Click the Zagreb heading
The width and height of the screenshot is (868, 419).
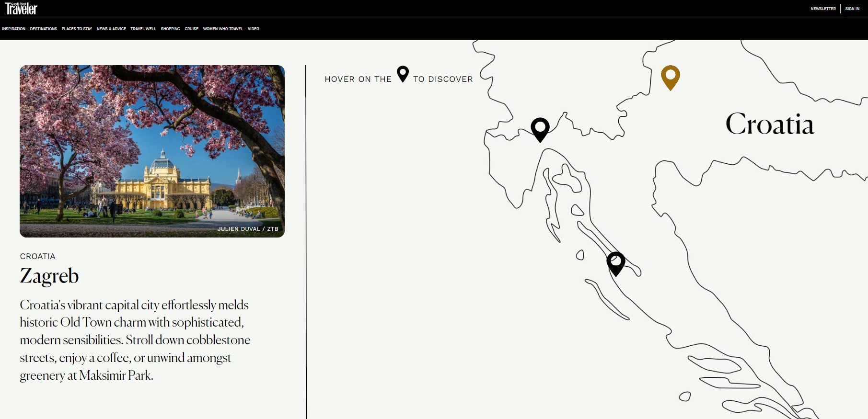49,276
